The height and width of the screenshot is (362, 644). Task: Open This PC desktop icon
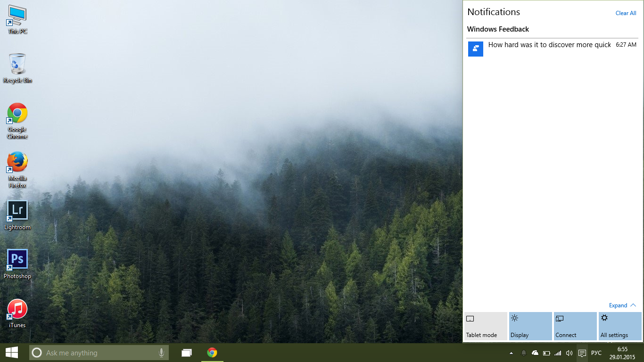[17, 20]
